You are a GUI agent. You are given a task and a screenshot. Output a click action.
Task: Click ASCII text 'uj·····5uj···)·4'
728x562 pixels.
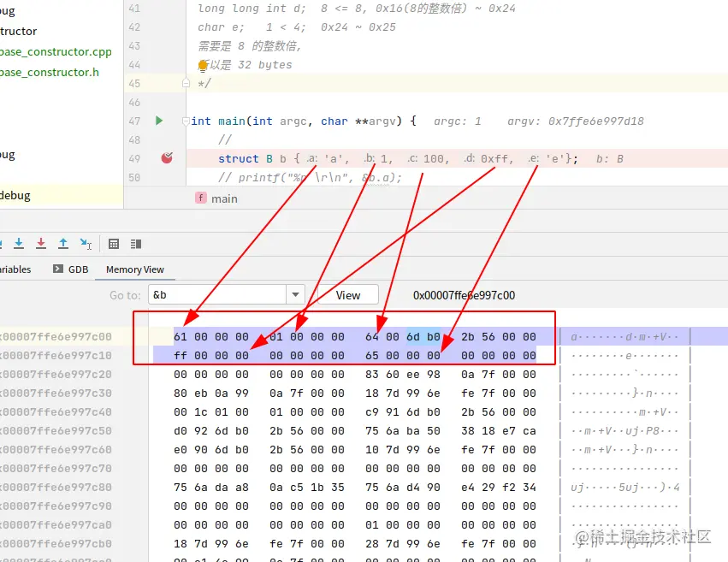click(x=625, y=488)
